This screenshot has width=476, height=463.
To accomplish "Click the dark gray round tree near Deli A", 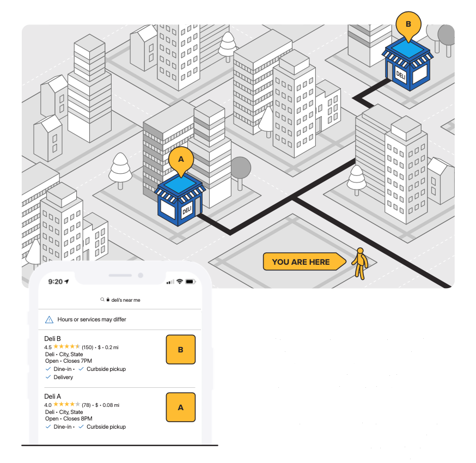I will (x=241, y=173).
